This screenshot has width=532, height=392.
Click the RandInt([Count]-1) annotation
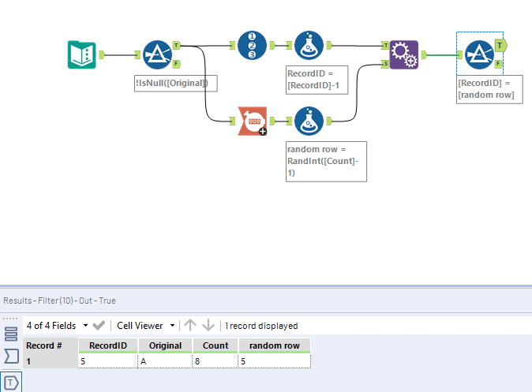[x=326, y=162]
